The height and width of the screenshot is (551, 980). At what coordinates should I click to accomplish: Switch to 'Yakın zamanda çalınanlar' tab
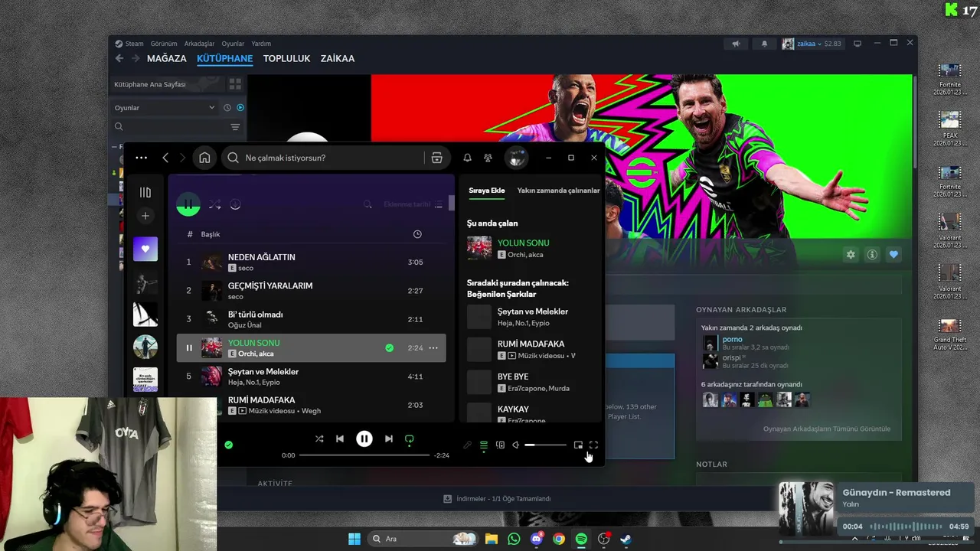coord(558,191)
